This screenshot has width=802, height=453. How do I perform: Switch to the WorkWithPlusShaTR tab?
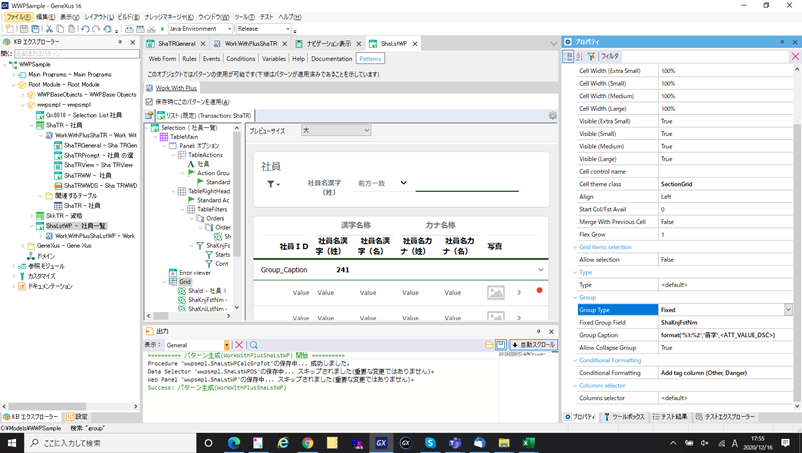click(x=251, y=44)
